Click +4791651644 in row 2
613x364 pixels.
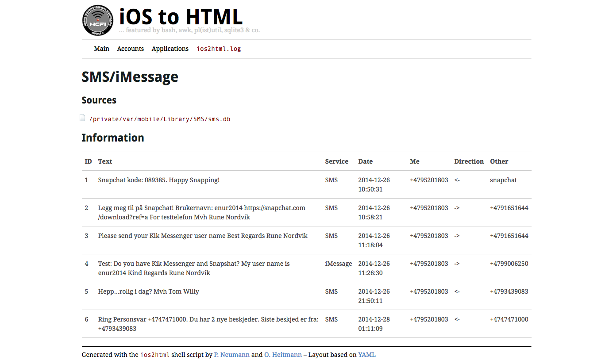[509, 208]
